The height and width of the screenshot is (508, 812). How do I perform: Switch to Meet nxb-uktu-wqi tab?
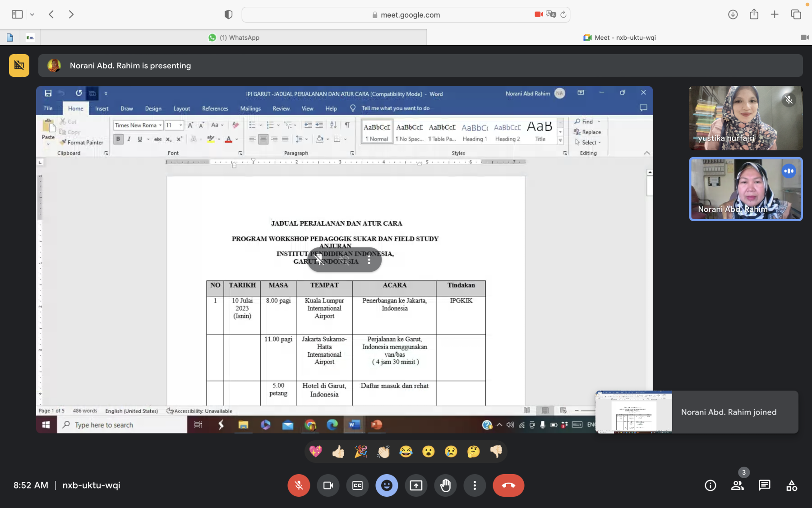619,37
